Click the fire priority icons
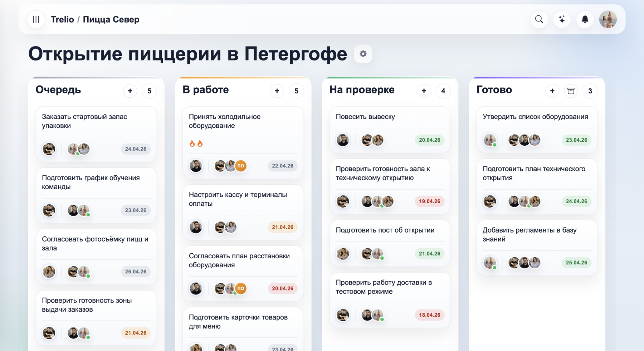Screen dimensions: 644x351 [x=196, y=144]
